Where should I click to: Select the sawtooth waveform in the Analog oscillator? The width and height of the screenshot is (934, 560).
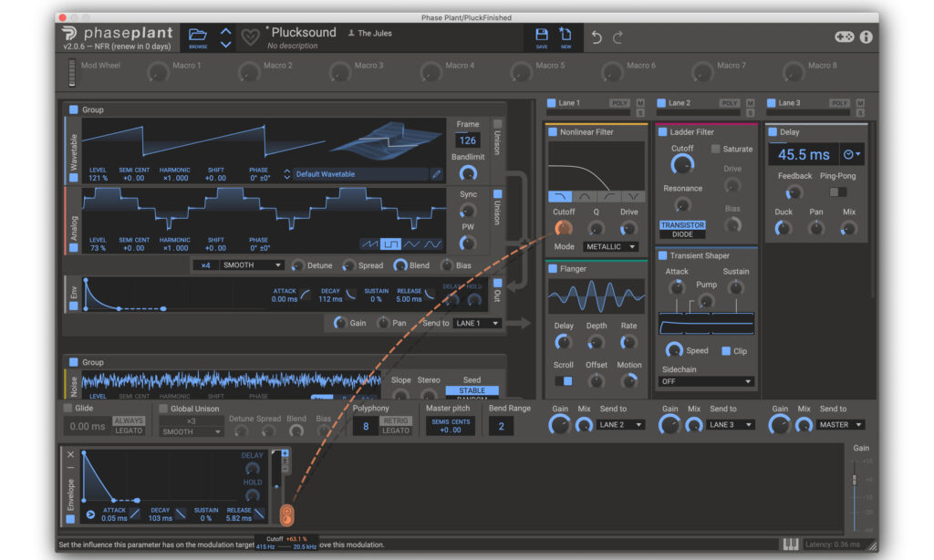(369, 244)
